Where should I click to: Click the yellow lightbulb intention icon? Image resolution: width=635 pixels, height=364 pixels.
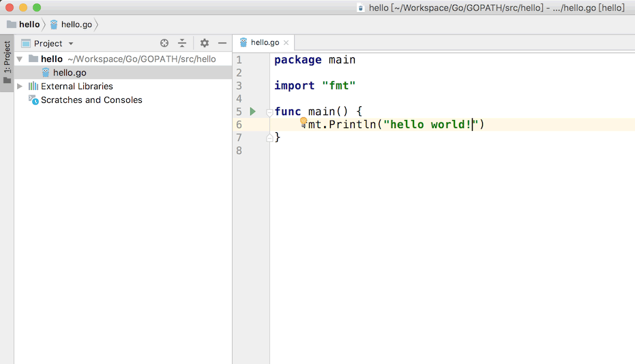coord(304,122)
